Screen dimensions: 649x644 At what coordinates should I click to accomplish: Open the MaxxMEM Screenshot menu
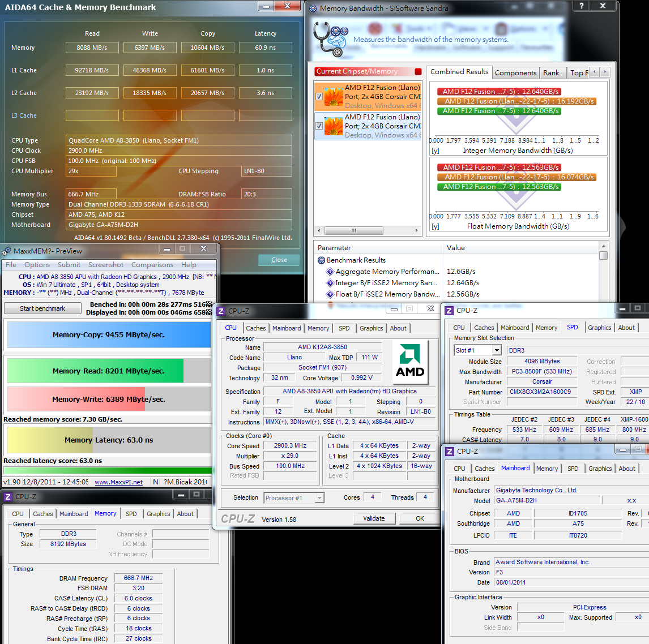point(106,265)
